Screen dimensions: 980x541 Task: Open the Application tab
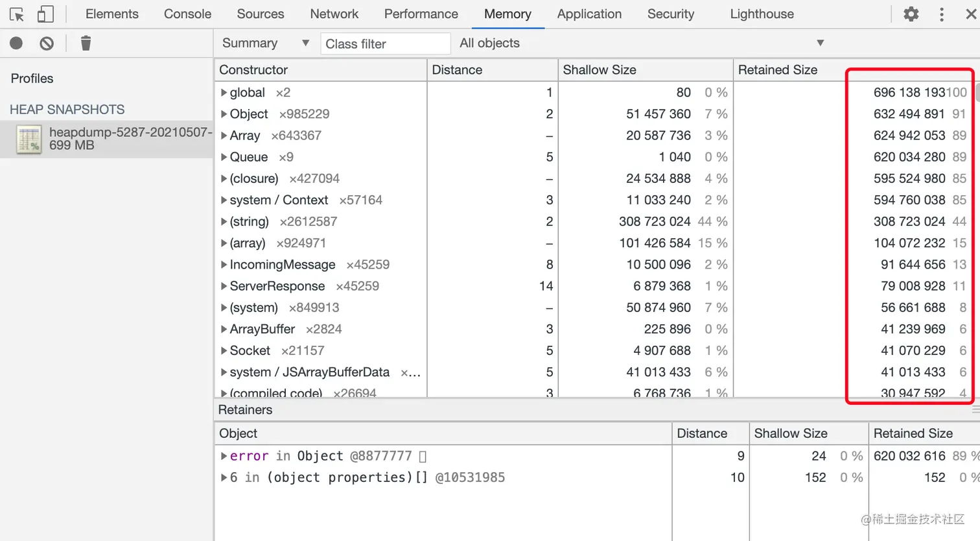pyautogui.click(x=589, y=14)
